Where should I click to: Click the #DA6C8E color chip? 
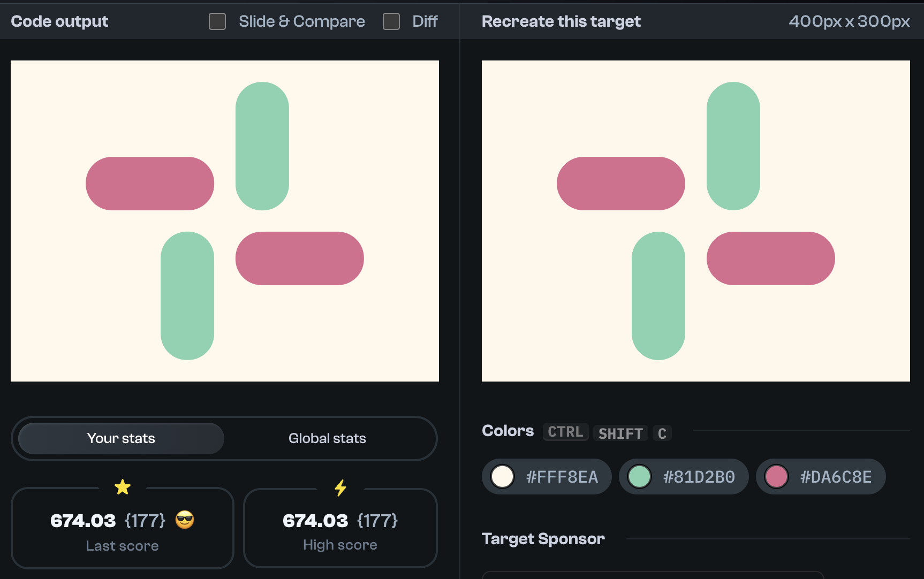click(821, 476)
